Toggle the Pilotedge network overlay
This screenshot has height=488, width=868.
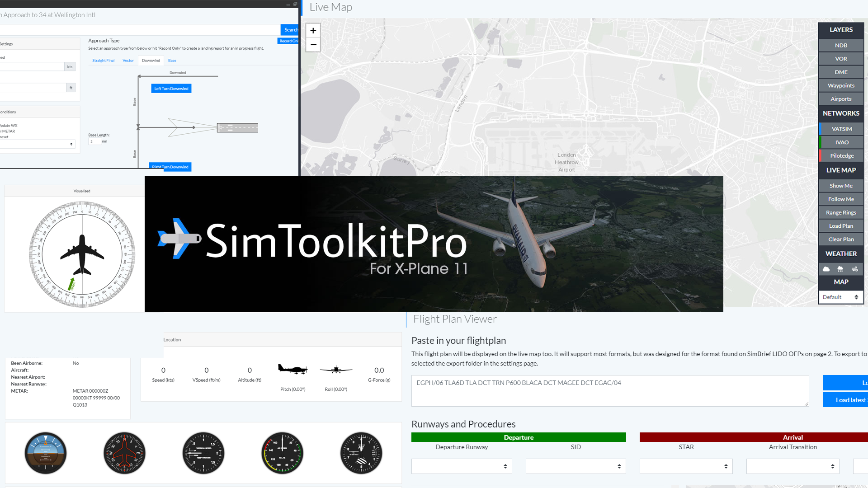[841, 155]
